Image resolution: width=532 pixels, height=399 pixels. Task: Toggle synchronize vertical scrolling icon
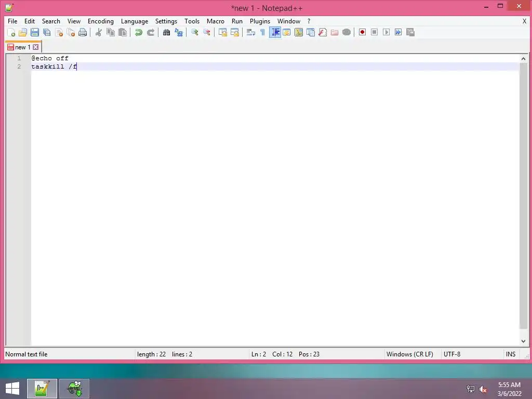[222, 32]
